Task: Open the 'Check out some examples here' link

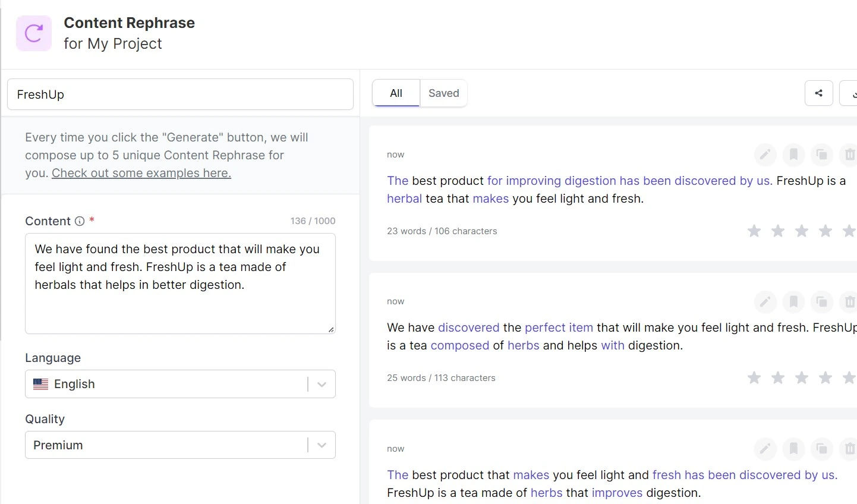Action: point(141,173)
